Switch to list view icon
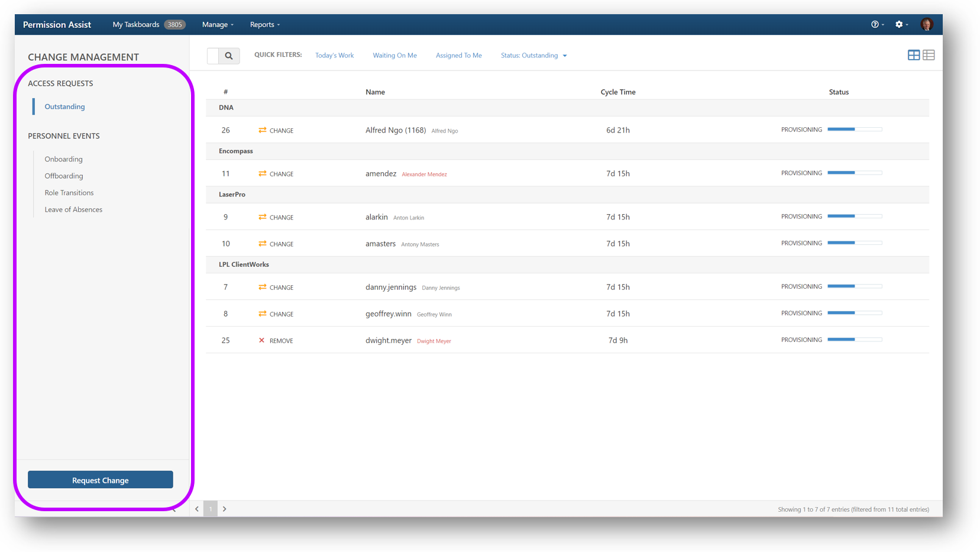The height and width of the screenshot is (552, 980). (x=929, y=54)
